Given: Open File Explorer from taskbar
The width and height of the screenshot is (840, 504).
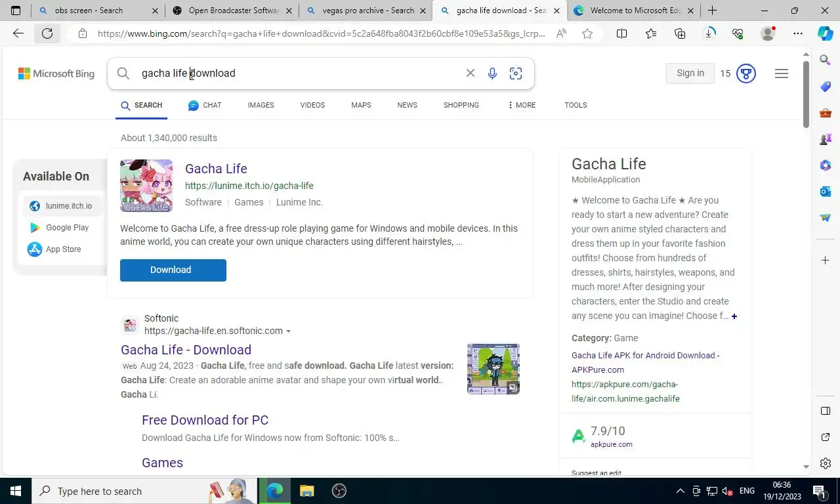Looking at the screenshot, I should 307,491.
